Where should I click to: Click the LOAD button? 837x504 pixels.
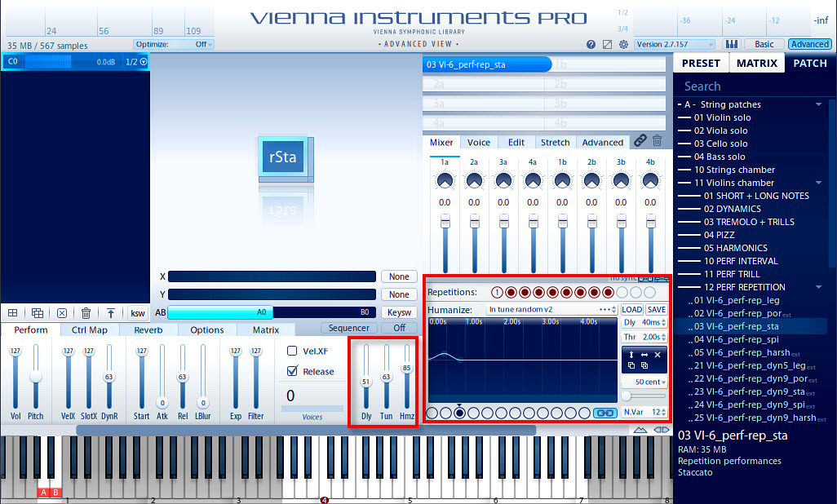[631, 310]
